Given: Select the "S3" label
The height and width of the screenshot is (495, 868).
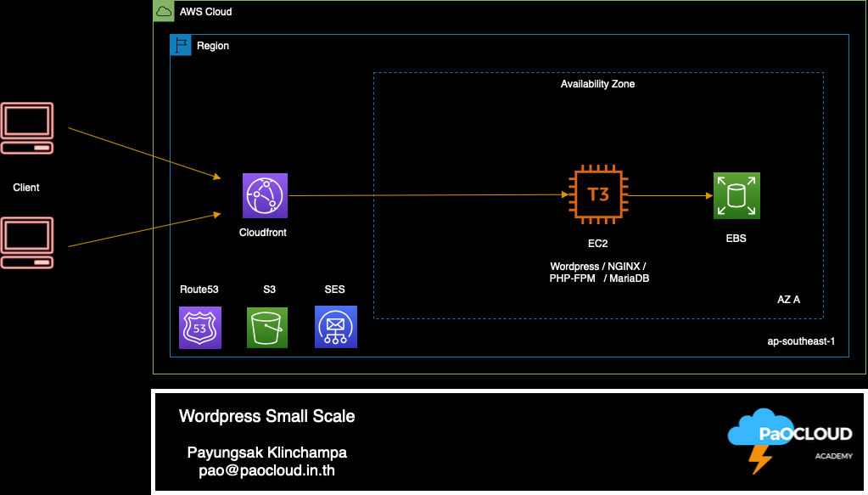Looking at the screenshot, I should tap(270, 289).
